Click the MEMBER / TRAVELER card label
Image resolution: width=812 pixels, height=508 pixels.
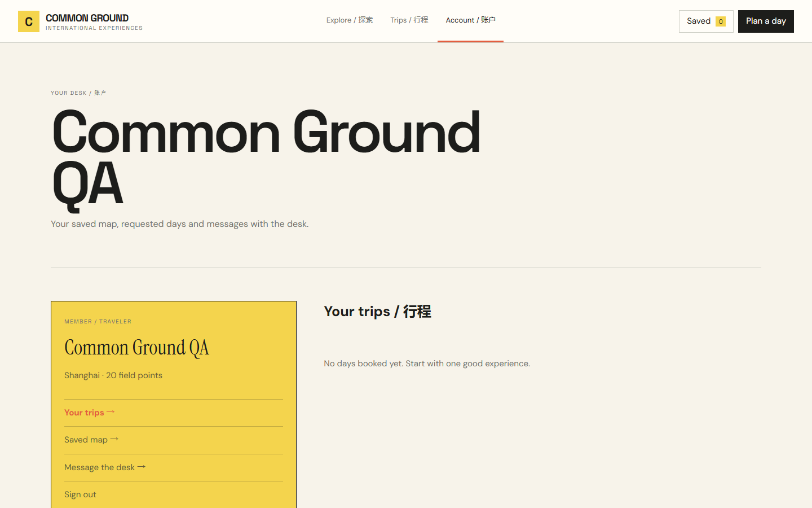tap(98, 322)
